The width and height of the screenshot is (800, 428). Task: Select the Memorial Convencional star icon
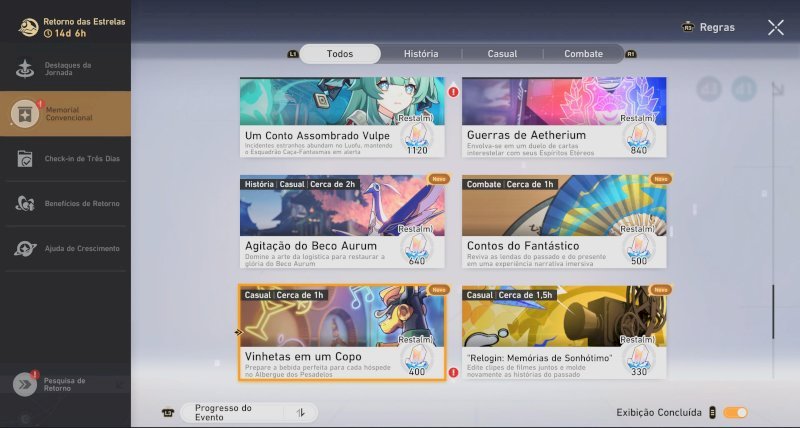point(24,114)
